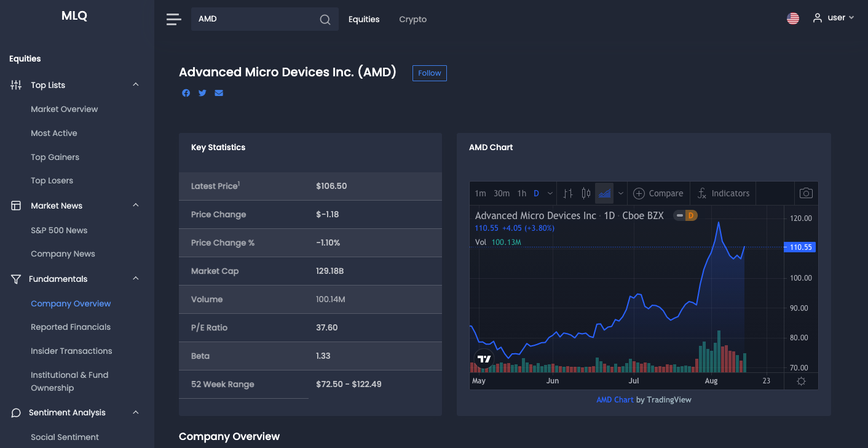Click the Top Lists sliders icon

tap(16, 85)
